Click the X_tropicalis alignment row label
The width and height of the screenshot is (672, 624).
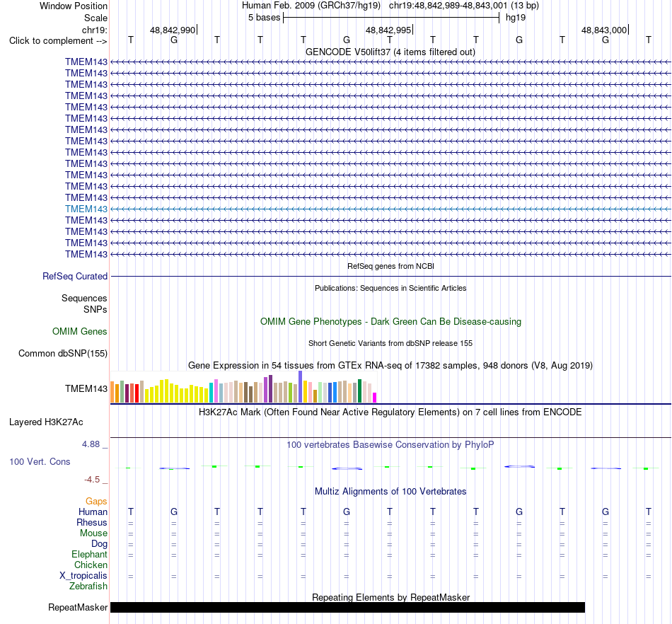pos(83,576)
